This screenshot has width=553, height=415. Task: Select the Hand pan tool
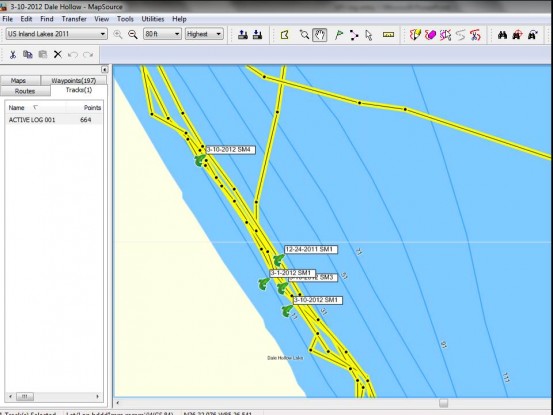320,35
